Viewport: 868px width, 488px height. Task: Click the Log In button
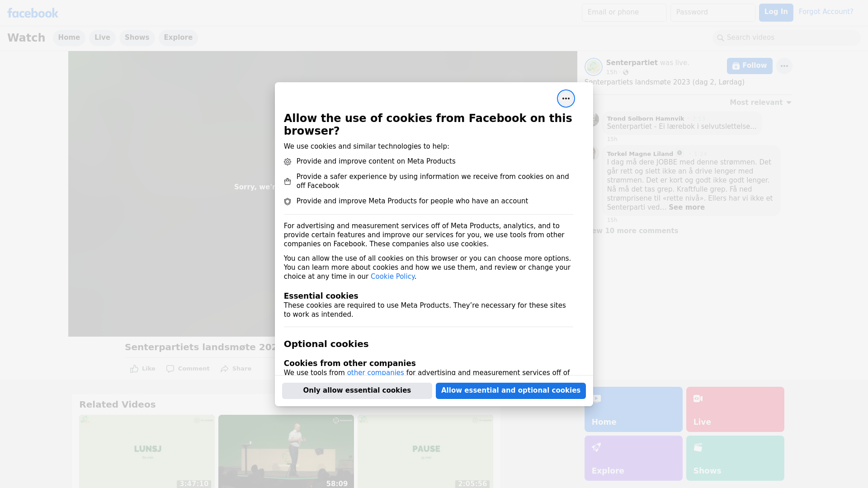(776, 13)
